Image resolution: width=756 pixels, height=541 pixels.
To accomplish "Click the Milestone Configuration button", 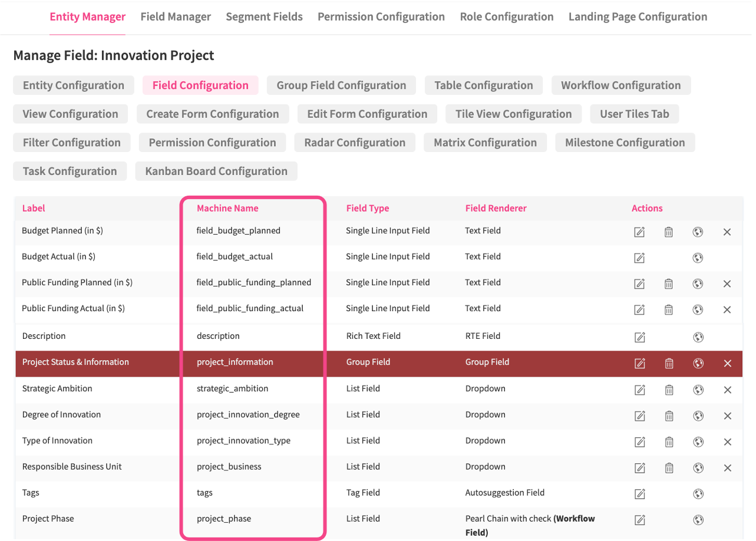I will point(625,143).
